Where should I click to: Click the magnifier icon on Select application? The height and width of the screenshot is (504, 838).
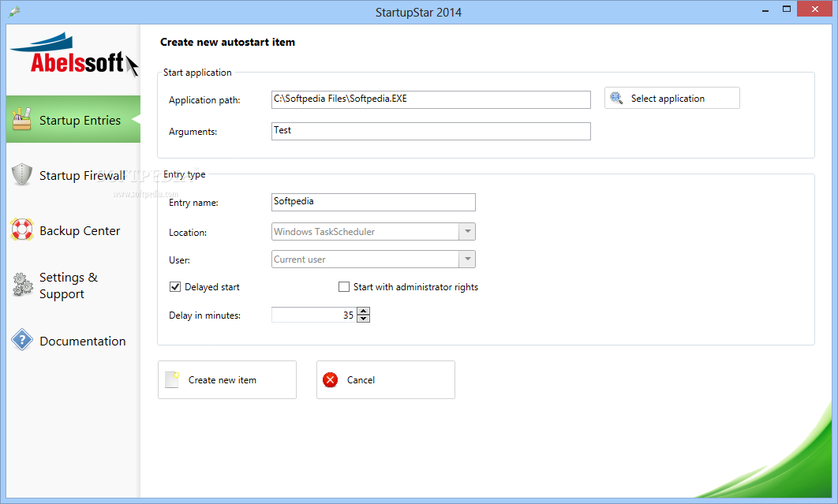(x=616, y=98)
